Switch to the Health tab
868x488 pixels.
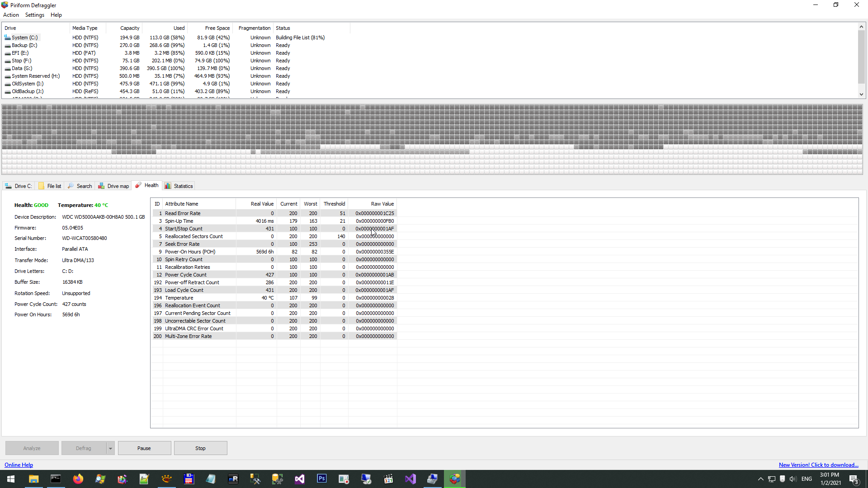click(147, 185)
